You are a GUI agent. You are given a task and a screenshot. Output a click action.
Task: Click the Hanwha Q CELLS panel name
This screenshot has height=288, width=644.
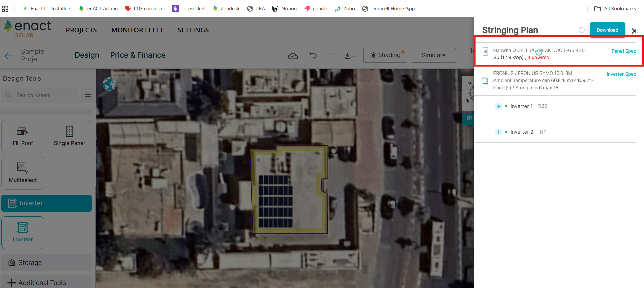tap(539, 50)
